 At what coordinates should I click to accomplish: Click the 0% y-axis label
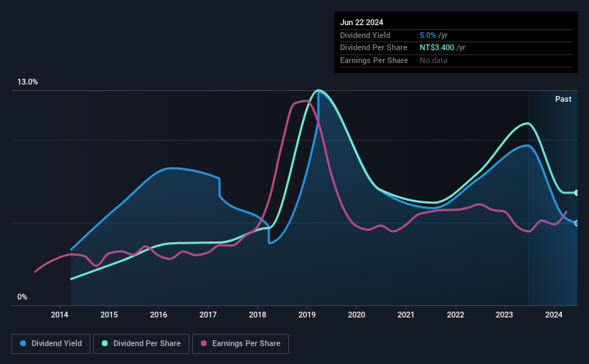point(22,297)
